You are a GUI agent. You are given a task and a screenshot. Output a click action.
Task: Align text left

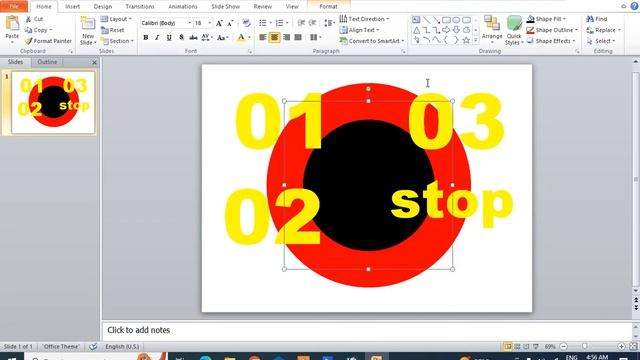(263, 38)
